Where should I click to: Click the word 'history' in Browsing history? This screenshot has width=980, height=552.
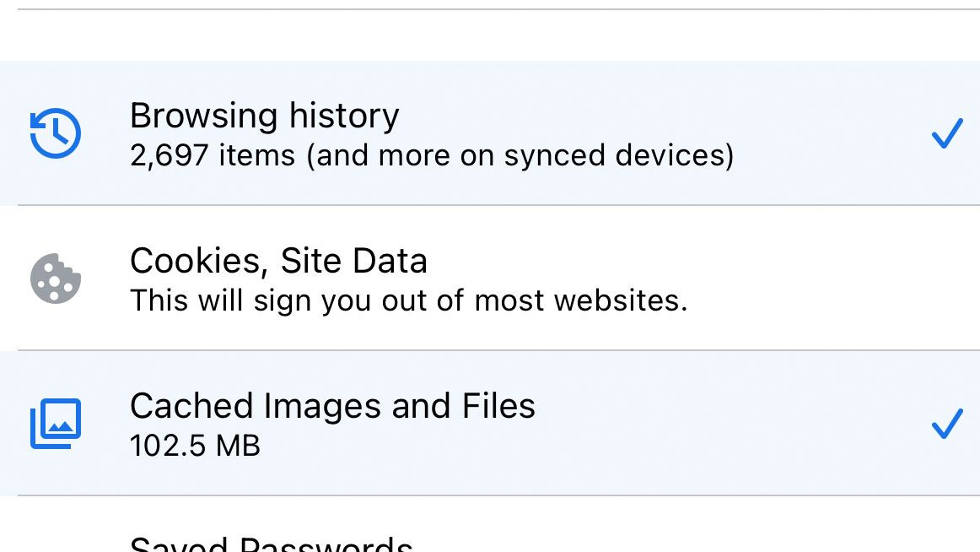(344, 116)
